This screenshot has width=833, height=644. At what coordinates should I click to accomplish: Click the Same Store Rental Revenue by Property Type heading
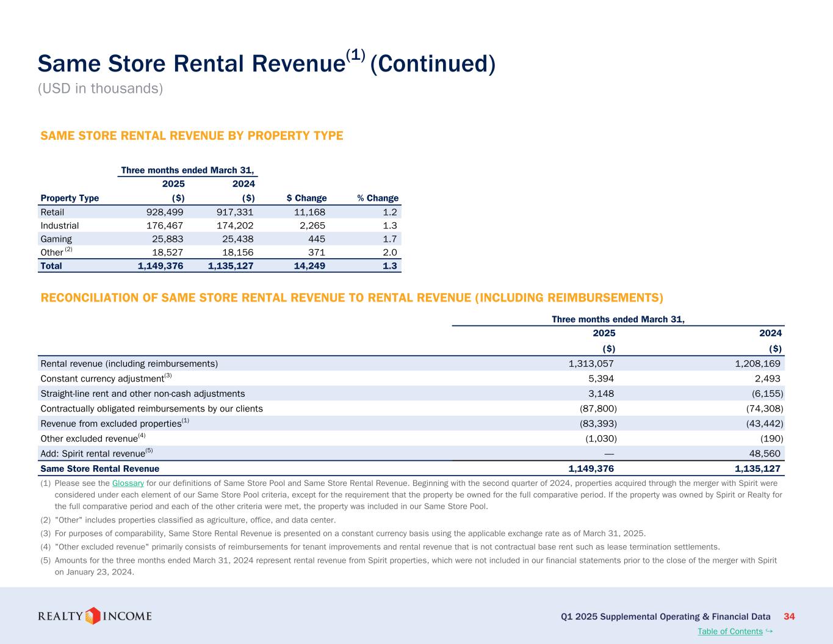[192, 136]
